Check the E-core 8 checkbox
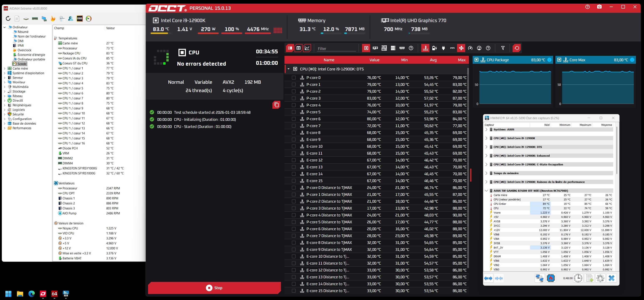This screenshot has height=300, width=644. [x=294, y=133]
